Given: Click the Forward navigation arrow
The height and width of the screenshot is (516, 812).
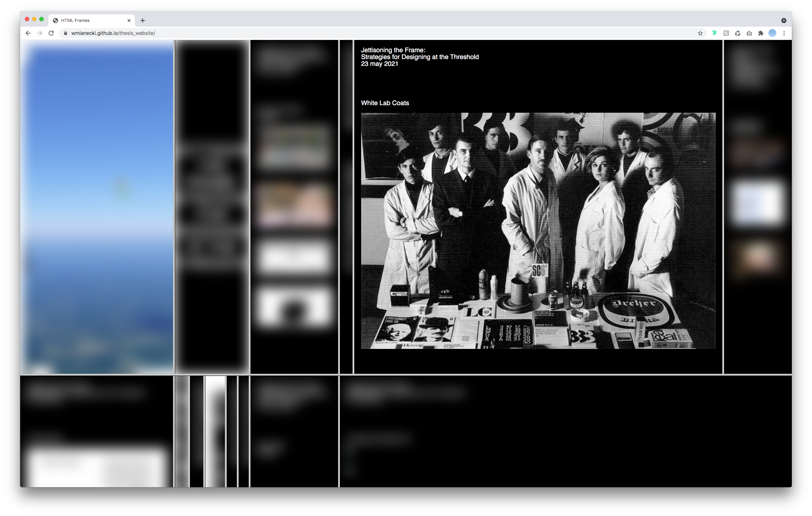Looking at the screenshot, I should pyautogui.click(x=40, y=33).
